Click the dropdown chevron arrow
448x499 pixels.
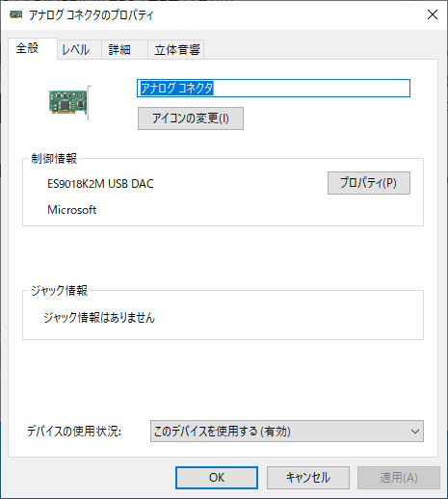(x=415, y=432)
